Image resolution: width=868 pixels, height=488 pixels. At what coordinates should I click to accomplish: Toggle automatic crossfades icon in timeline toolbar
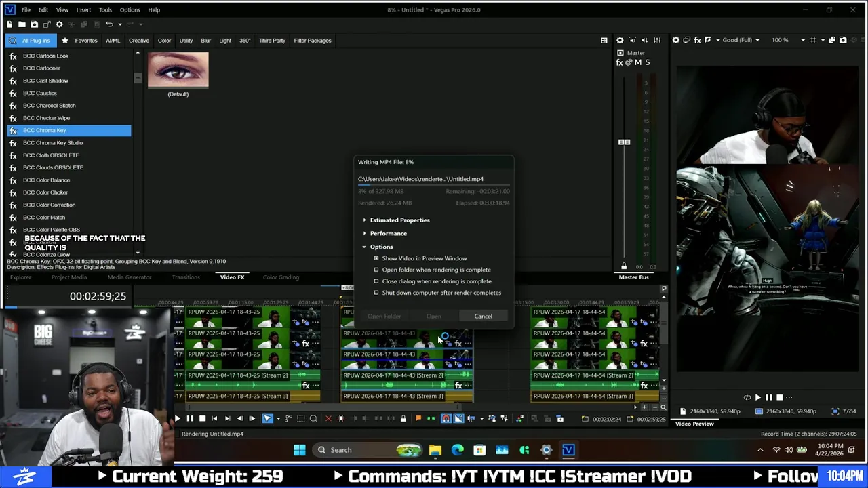pyautogui.click(x=458, y=419)
